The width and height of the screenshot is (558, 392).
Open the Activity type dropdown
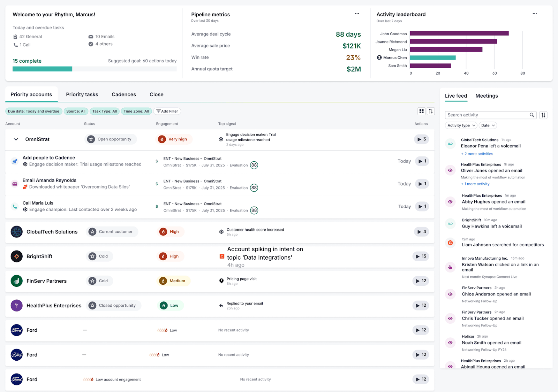(461, 125)
